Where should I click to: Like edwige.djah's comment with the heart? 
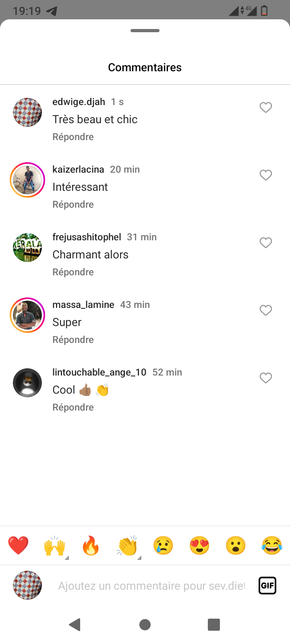(x=265, y=107)
